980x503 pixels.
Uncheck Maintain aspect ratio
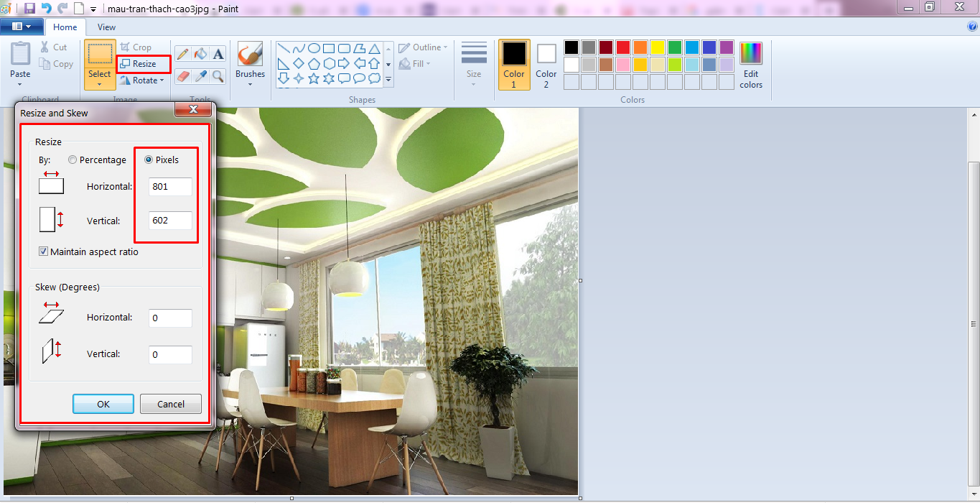click(x=44, y=252)
